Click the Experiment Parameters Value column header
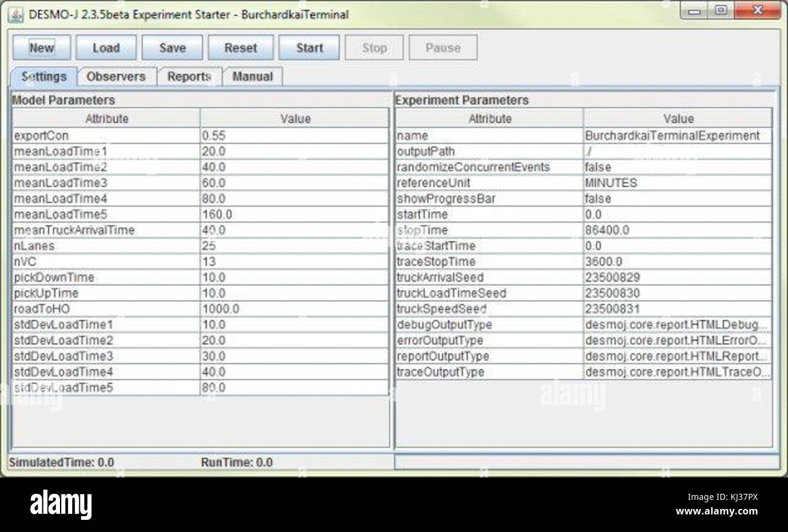788x532 pixels. (x=678, y=119)
